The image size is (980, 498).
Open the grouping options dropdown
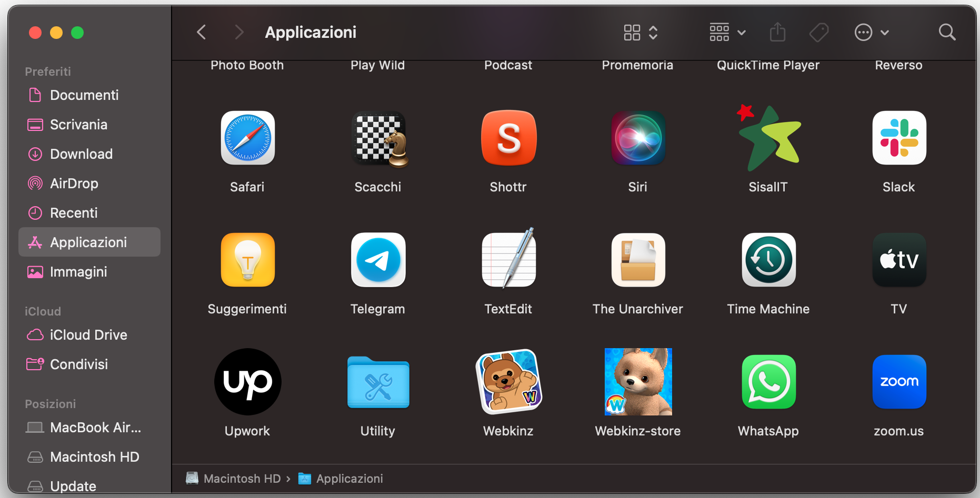742,32
